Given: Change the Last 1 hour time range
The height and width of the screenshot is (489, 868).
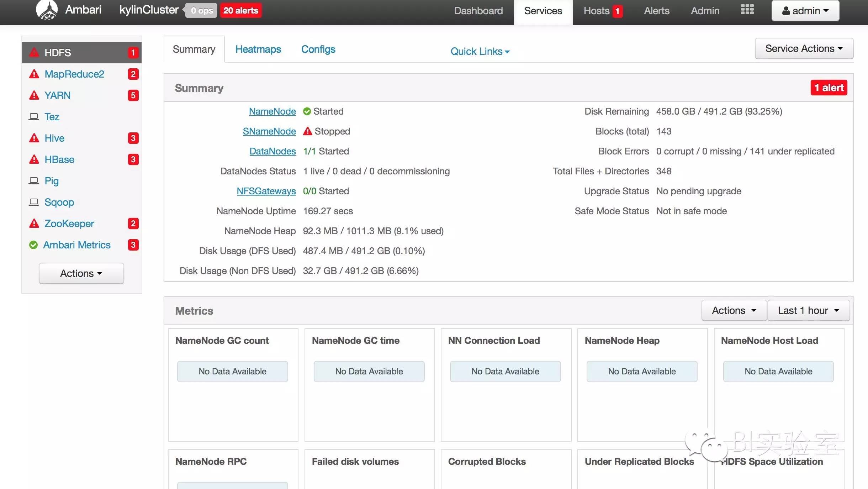Looking at the screenshot, I should (809, 310).
